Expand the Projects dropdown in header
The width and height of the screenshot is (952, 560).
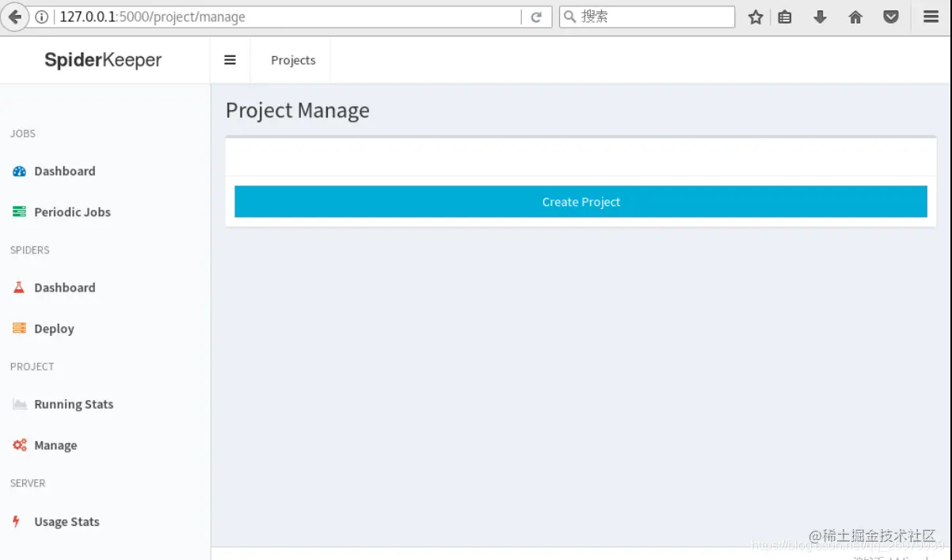tap(293, 60)
